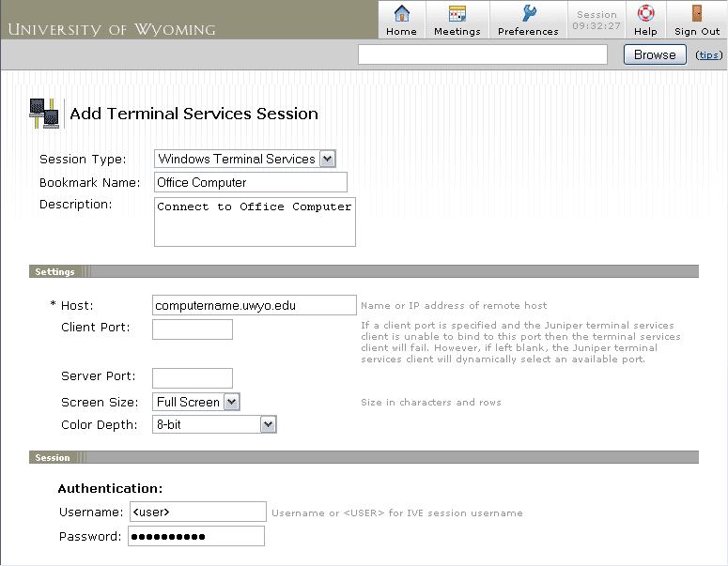Open the tips link
The image size is (728, 566).
pyautogui.click(x=708, y=55)
